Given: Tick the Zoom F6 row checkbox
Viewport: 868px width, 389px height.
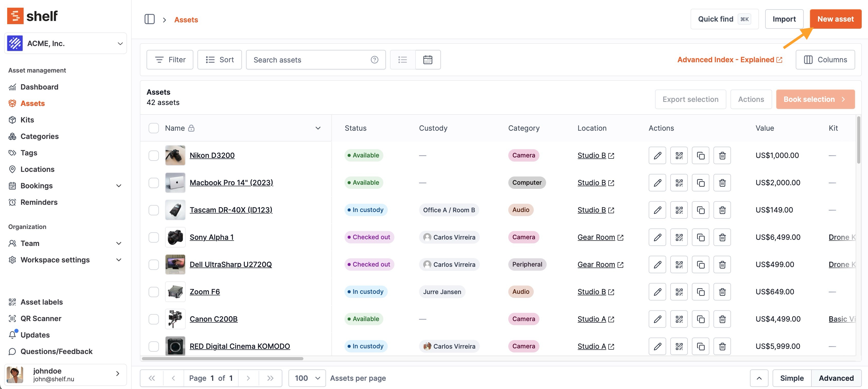Looking at the screenshot, I should click(x=154, y=291).
